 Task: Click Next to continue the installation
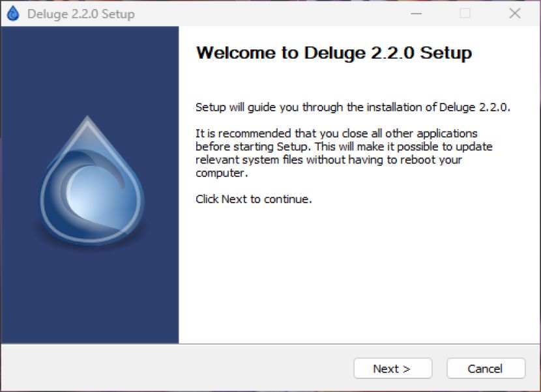click(392, 368)
